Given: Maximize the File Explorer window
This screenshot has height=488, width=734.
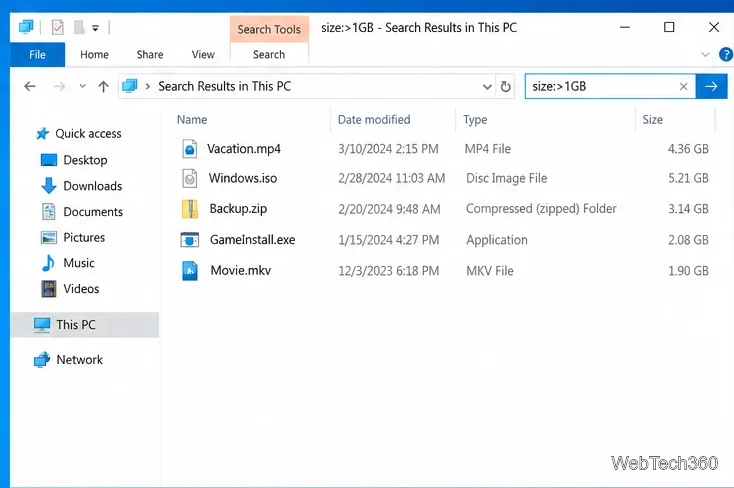Looking at the screenshot, I should click(x=669, y=27).
